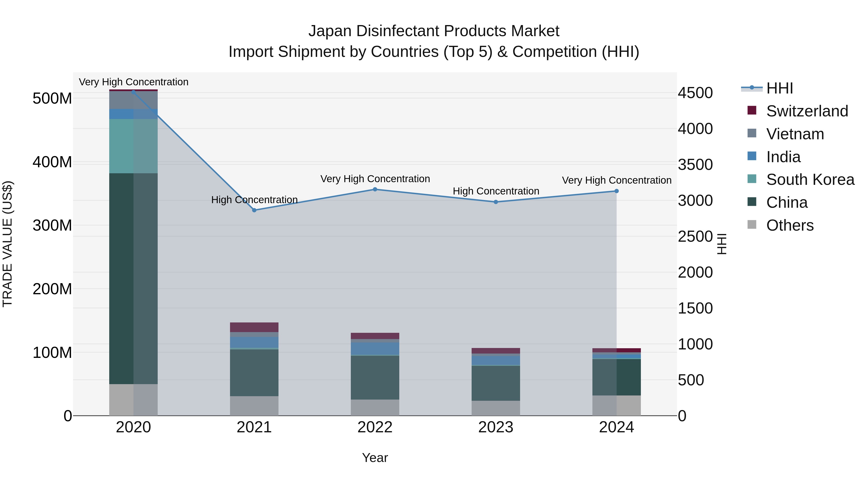Click 'Very High Concentration' annotation above 2022
Viewport: 868px width, 488px height.
point(375,179)
